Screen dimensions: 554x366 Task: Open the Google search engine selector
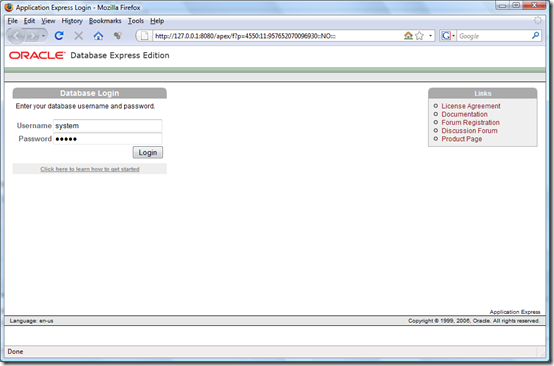[448, 36]
